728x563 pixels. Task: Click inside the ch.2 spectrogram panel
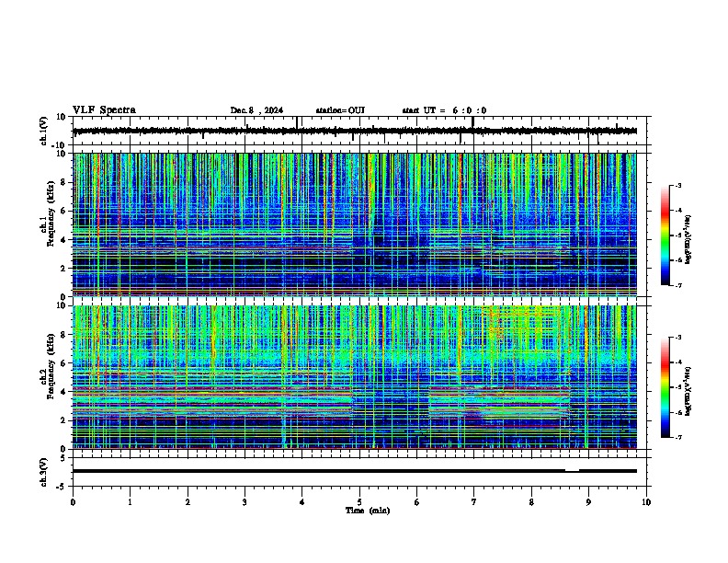354,377
